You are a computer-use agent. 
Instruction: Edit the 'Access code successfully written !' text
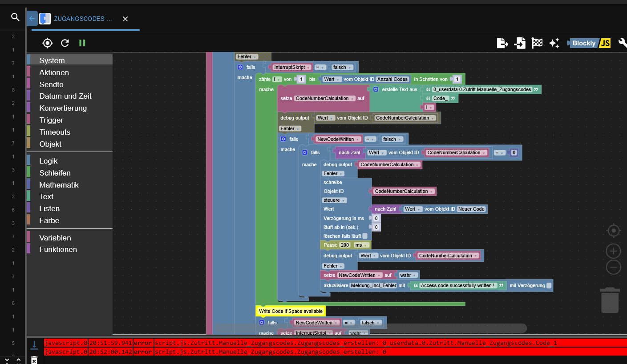point(458,285)
